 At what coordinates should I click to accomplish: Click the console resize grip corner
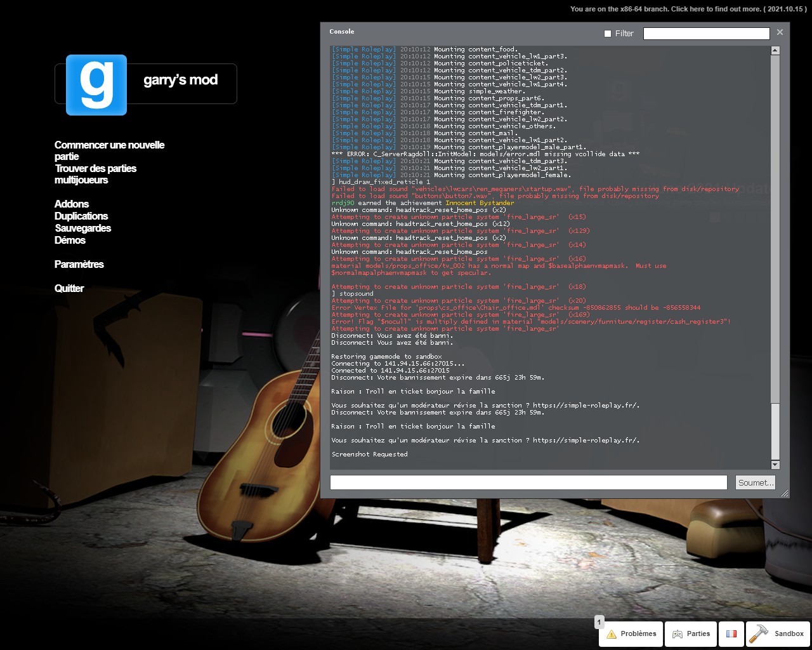(x=785, y=493)
